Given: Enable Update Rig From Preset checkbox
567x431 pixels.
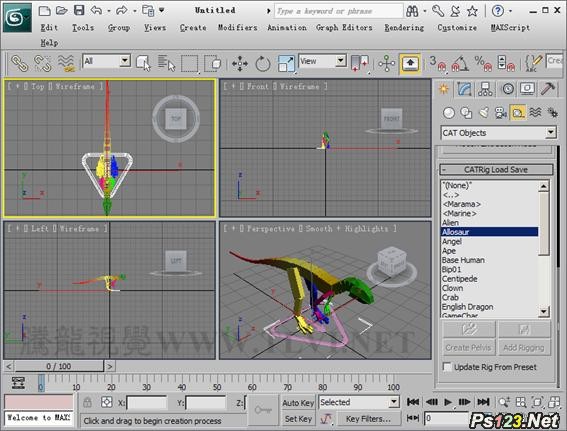Looking at the screenshot, I should point(447,367).
